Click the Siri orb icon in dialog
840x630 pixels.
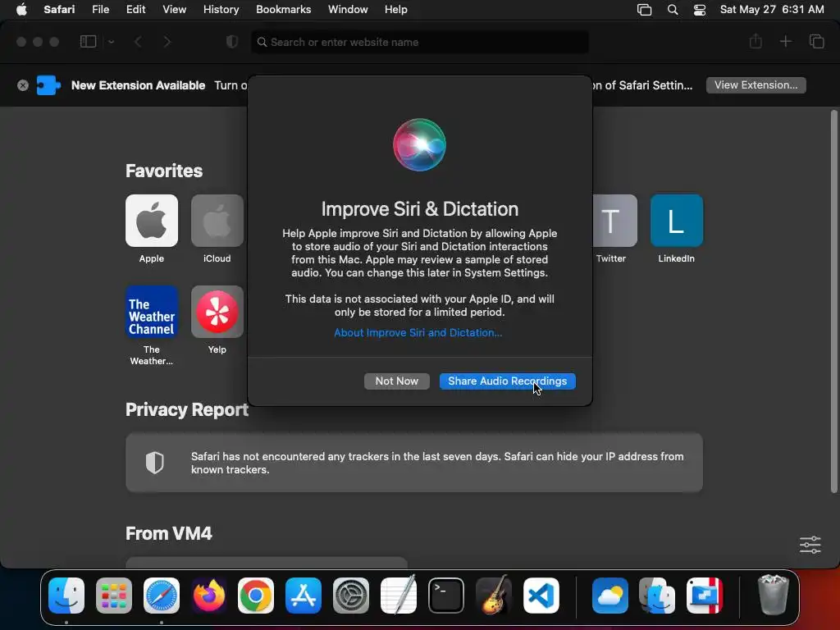(419, 144)
